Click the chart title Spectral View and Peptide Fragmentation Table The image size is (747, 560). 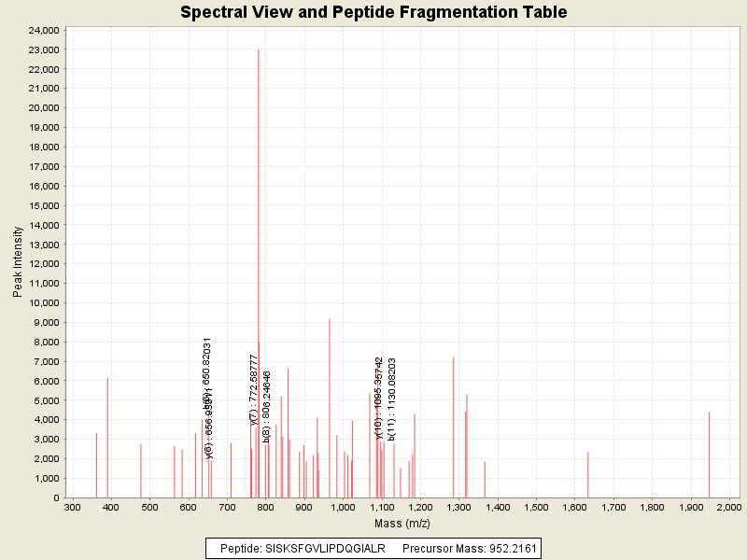(373, 12)
